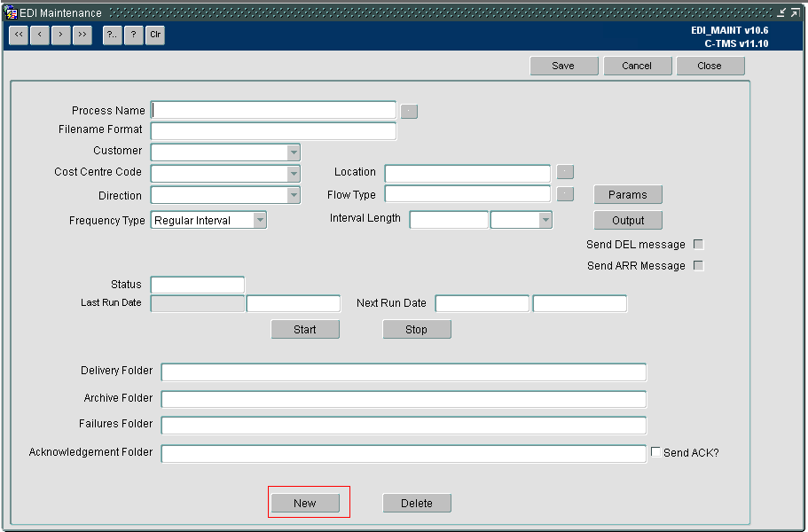Open lookup button beside Process Name field

(409, 111)
